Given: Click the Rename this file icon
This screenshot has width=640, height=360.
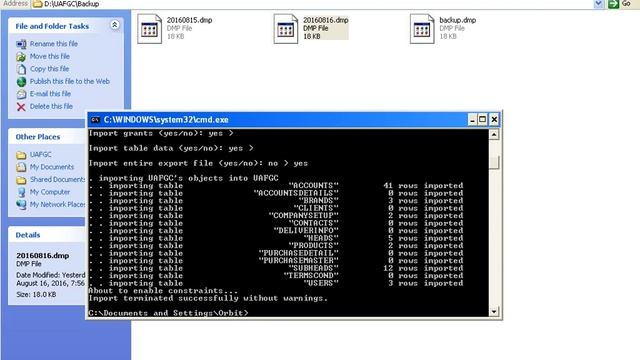Looking at the screenshot, I should pos(21,44).
